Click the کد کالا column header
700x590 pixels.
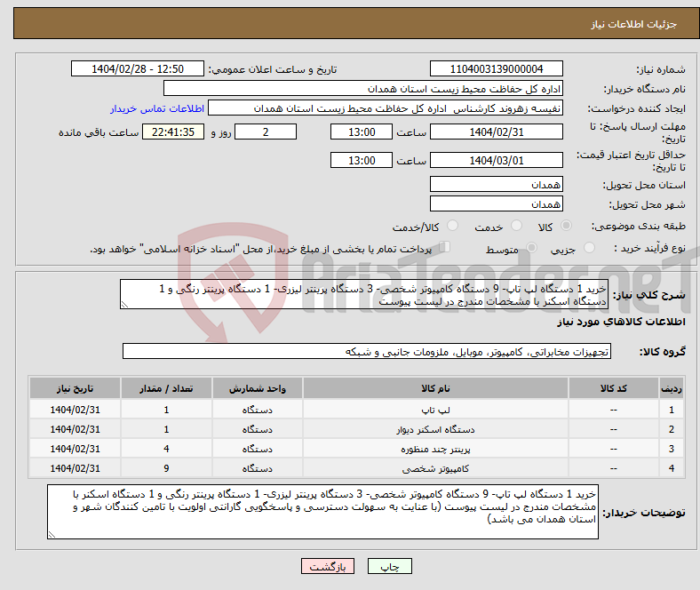coord(614,388)
